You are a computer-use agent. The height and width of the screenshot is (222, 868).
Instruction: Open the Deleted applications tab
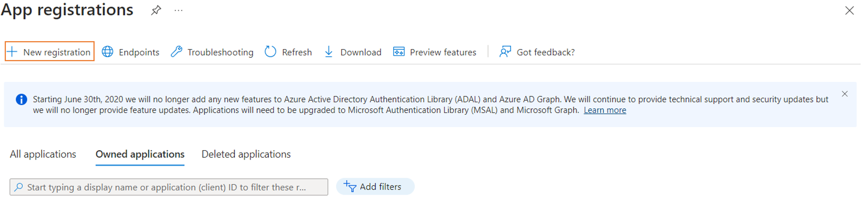[x=246, y=154]
